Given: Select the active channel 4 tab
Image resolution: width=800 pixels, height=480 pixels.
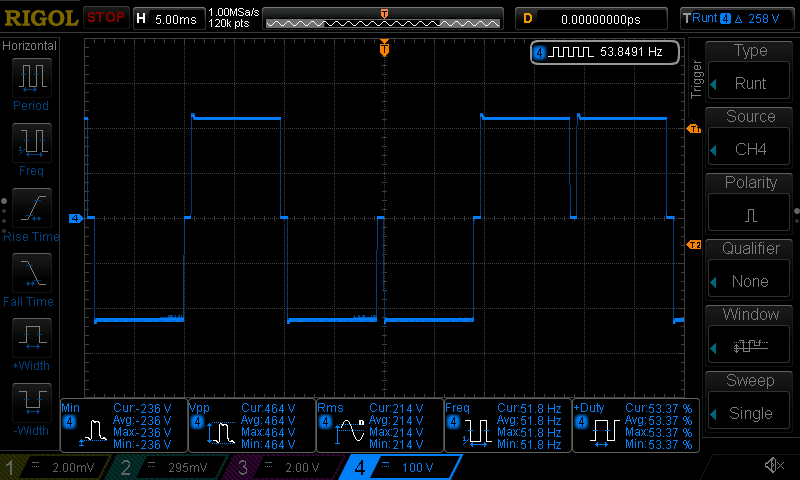Looking at the screenshot, I should [x=400, y=467].
